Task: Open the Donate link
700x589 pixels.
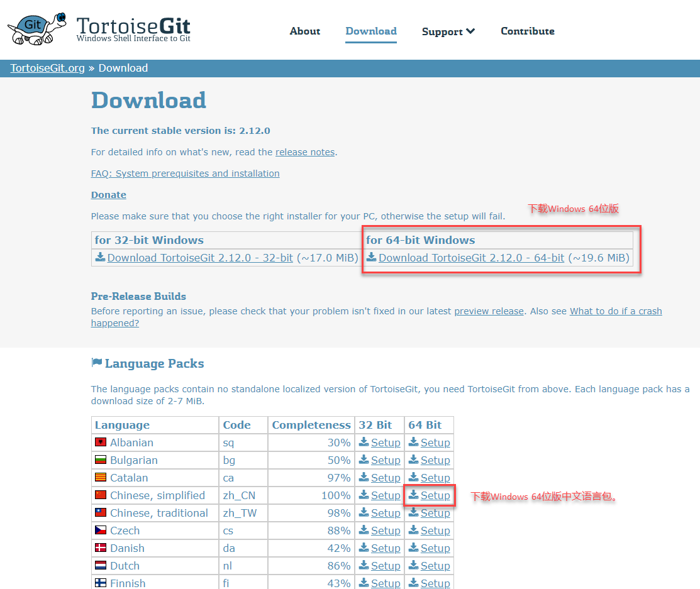Action: tap(108, 195)
